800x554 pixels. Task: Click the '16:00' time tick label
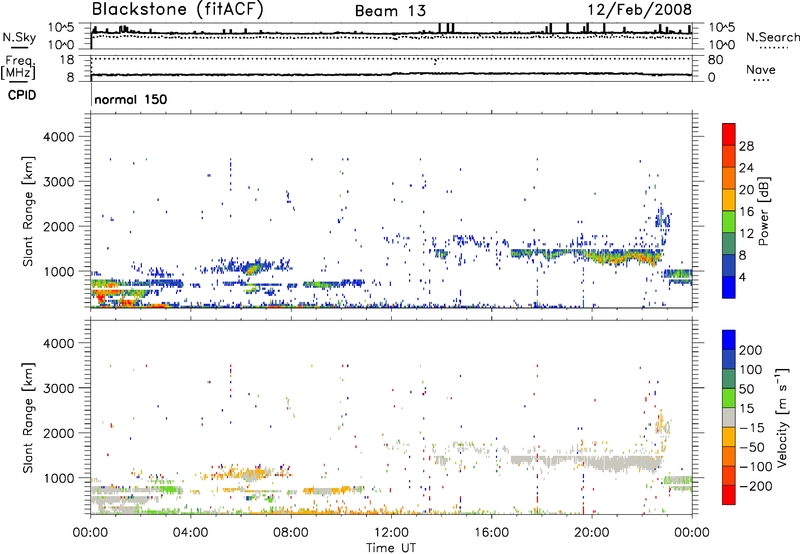[x=491, y=533]
